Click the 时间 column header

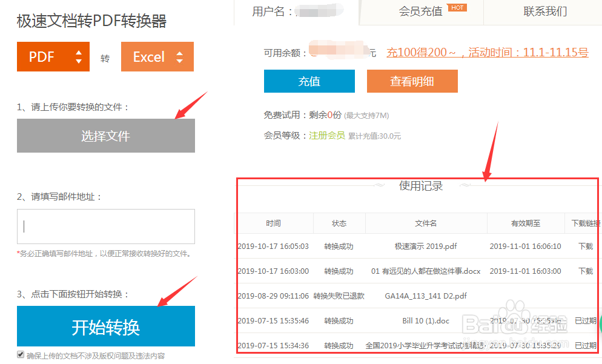[273, 223]
